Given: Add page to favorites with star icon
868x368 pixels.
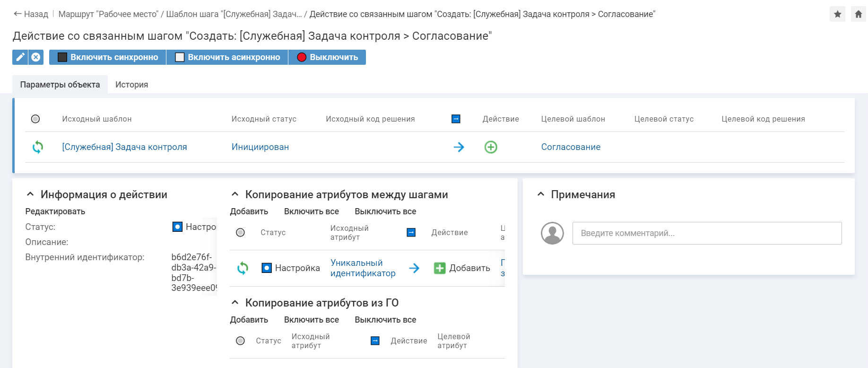Looking at the screenshot, I should [837, 14].
